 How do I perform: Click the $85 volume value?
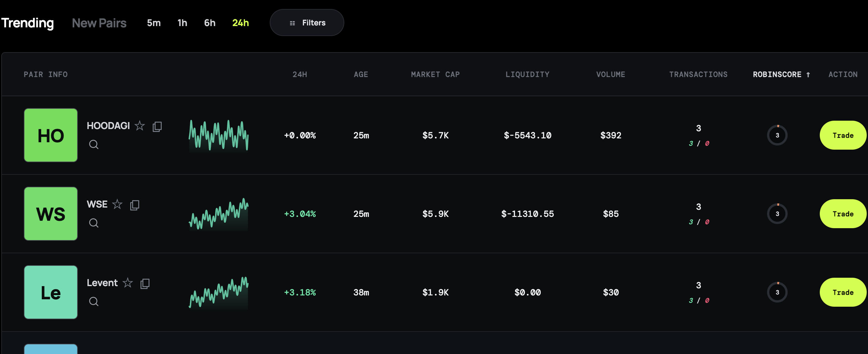[610, 214]
